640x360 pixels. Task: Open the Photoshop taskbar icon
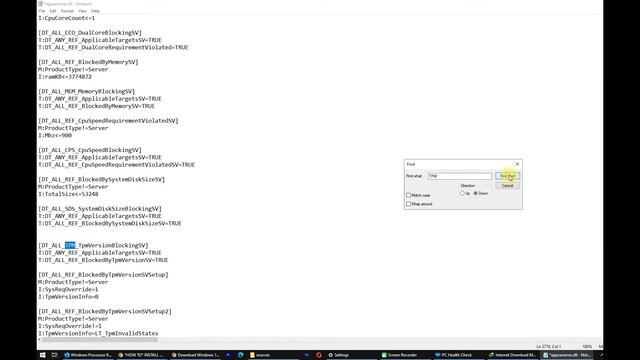coord(307,355)
